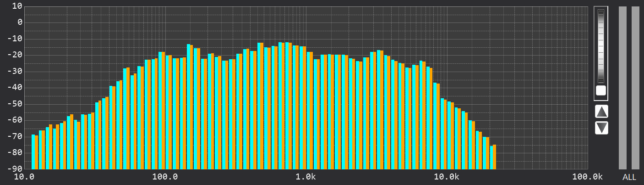Viewport: 644px width, 185px height.
Task: Click the up arrow button
Action: point(601,111)
